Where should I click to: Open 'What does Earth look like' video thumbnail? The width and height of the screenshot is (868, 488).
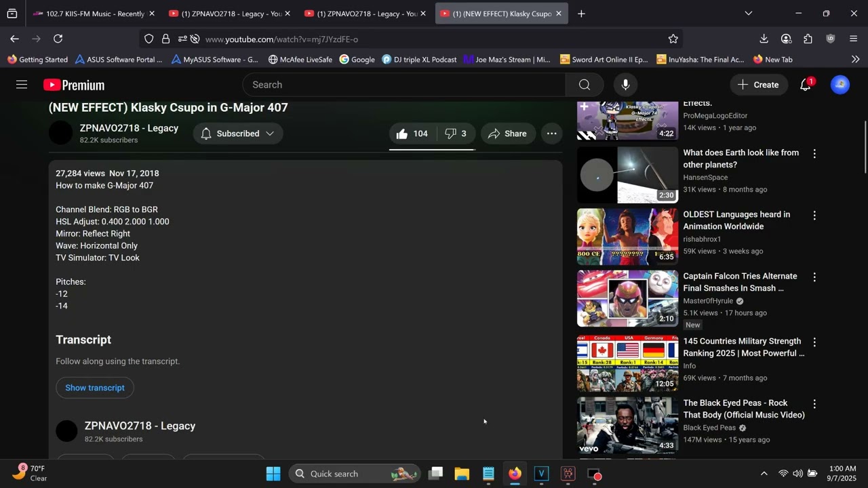point(627,175)
